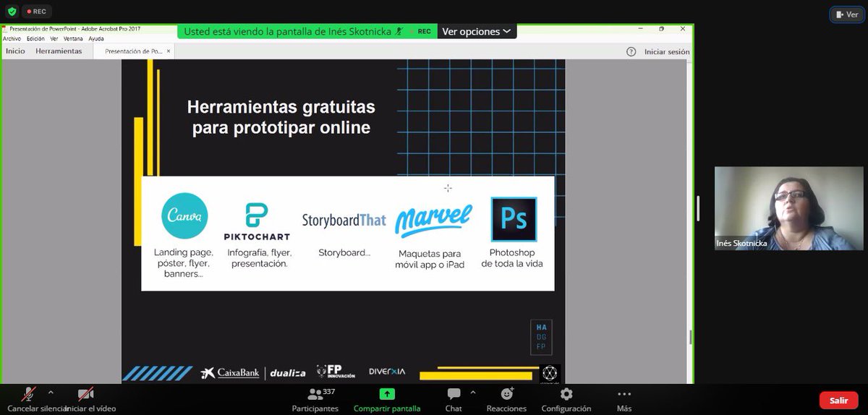Click the caption 'Photoshop de toda la vida'
Screen dimensions: 868x415
point(512,258)
